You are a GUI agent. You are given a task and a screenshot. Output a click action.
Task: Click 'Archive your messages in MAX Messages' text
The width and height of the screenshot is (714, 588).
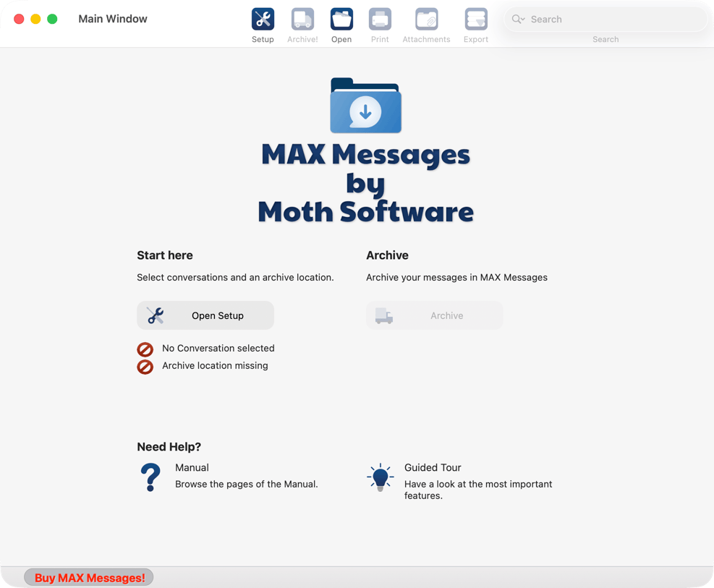(x=456, y=277)
